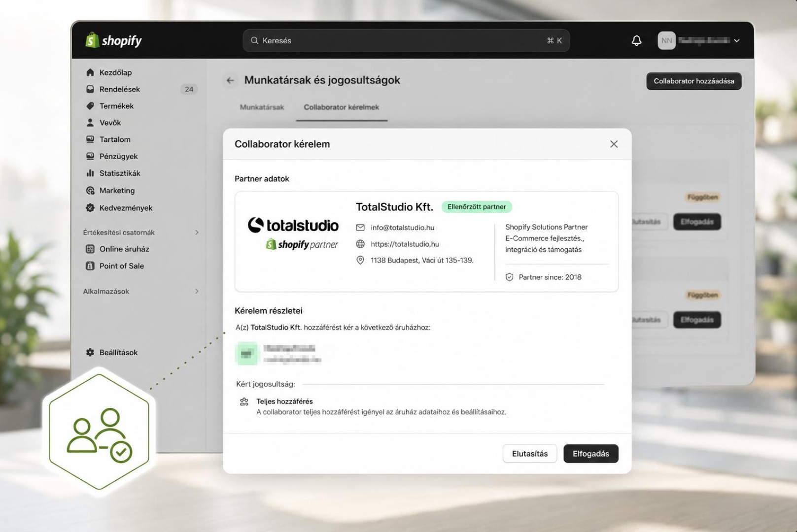Screen dimensions: 797x532
Task: Go to Kezdőlap home icon
Action: pos(90,72)
